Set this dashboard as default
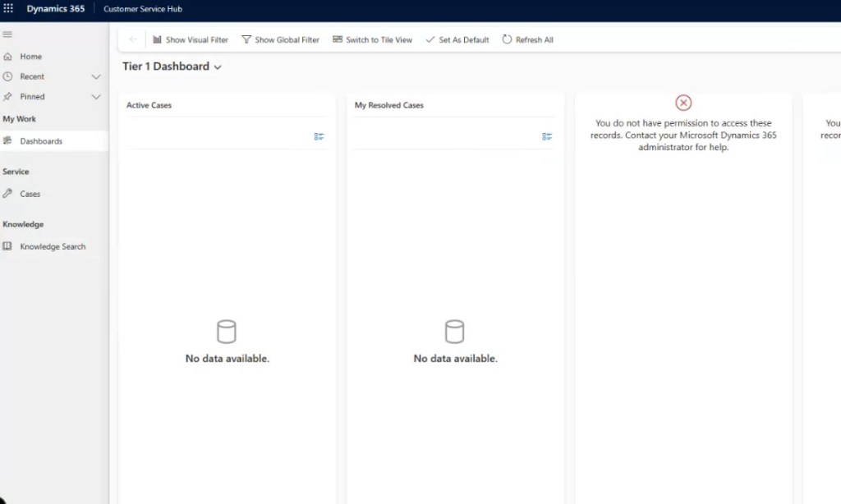The width and height of the screenshot is (841, 504). (457, 39)
